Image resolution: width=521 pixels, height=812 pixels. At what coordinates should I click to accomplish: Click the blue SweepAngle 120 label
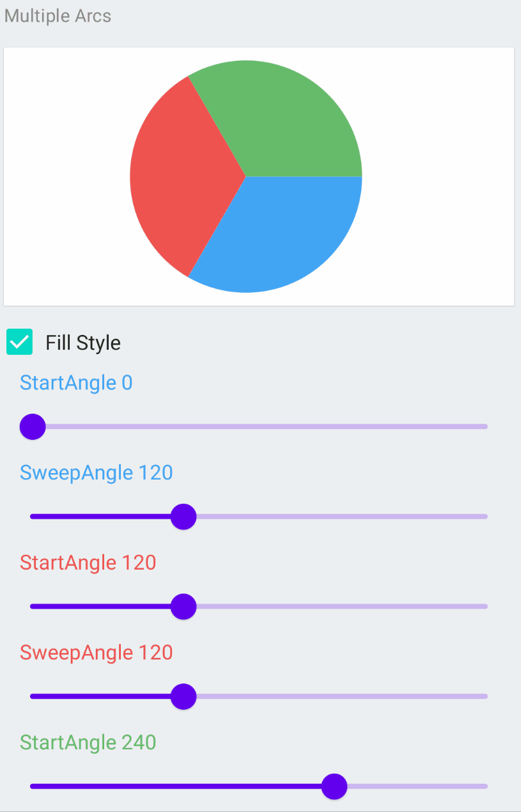pos(97,472)
